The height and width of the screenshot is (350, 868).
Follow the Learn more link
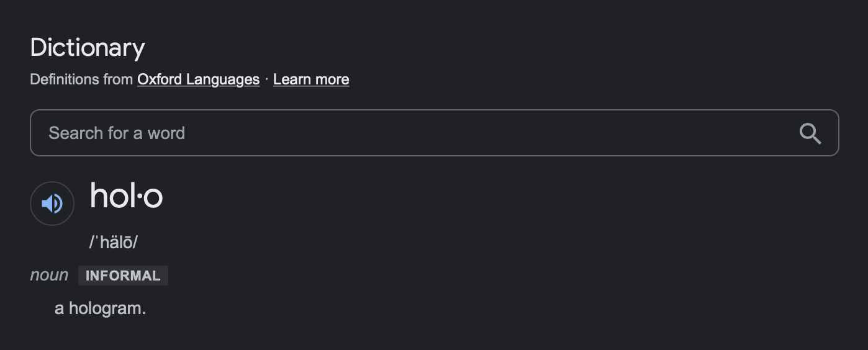click(x=311, y=79)
